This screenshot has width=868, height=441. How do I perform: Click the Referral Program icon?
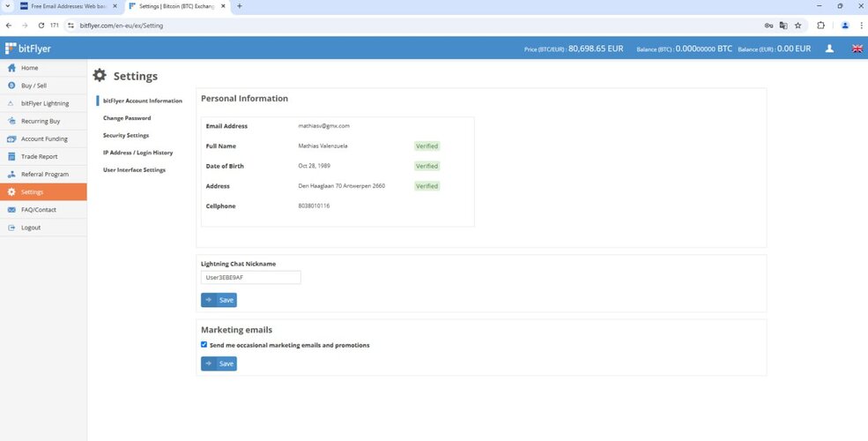coord(11,174)
